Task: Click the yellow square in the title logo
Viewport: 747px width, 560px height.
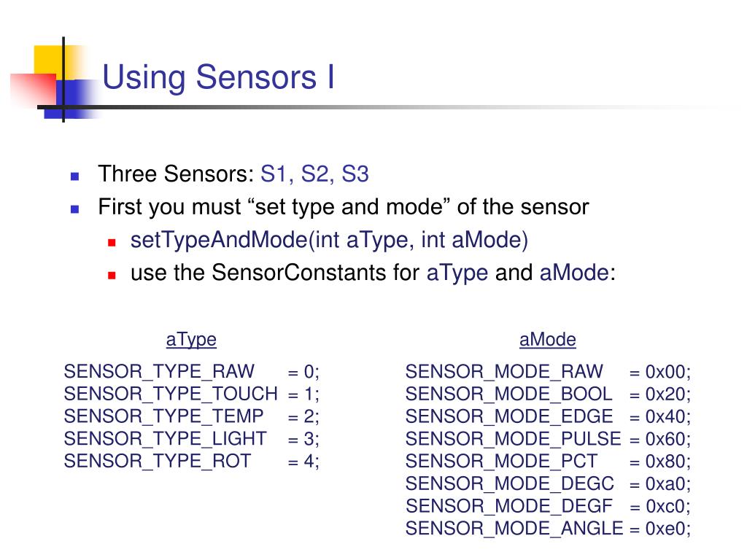Action: (x=47, y=60)
